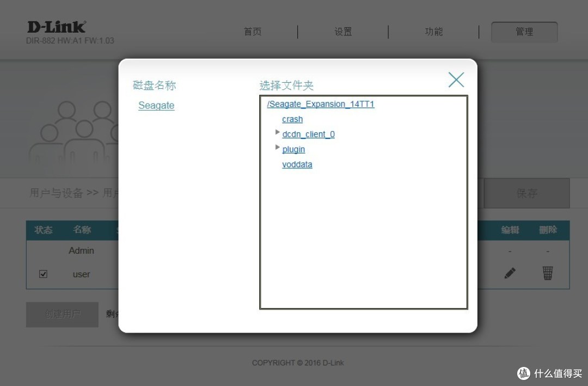This screenshot has width=588, height=386.
Task: Open the 功能 features menu
Action: (434, 32)
